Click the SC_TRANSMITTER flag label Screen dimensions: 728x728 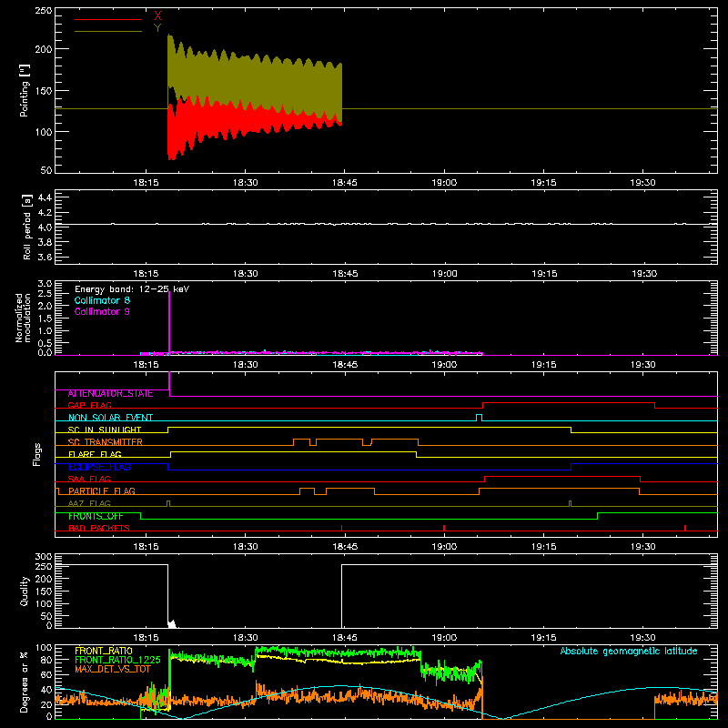click(x=106, y=442)
